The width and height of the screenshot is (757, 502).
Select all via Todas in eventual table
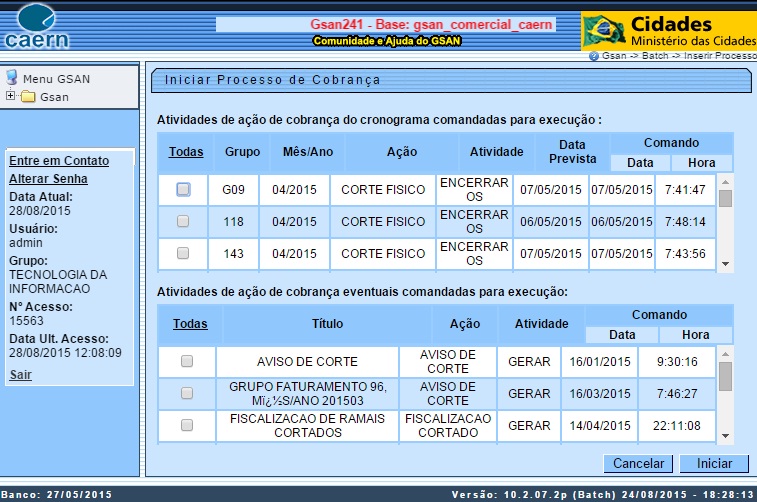[x=190, y=324]
